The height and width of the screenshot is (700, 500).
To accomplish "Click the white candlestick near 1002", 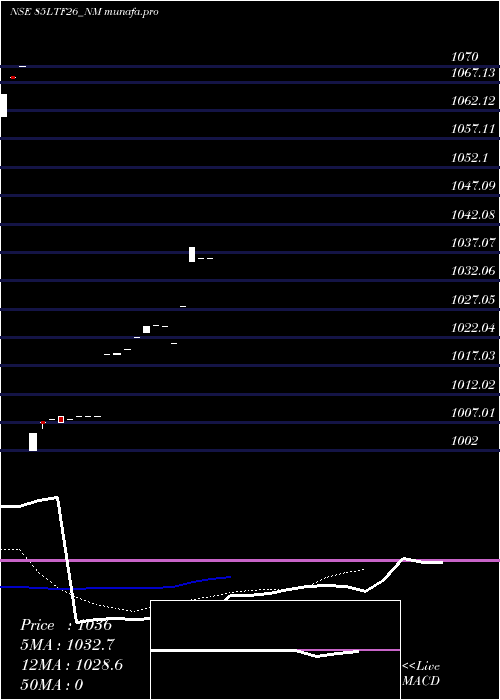I will tap(33, 442).
